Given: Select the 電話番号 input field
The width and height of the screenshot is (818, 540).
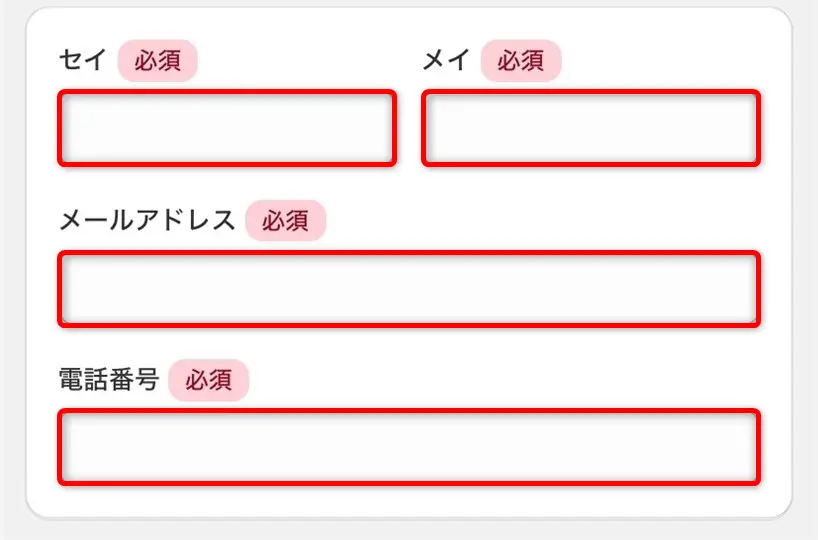Looking at the screenshot, I should coord(408,447).
